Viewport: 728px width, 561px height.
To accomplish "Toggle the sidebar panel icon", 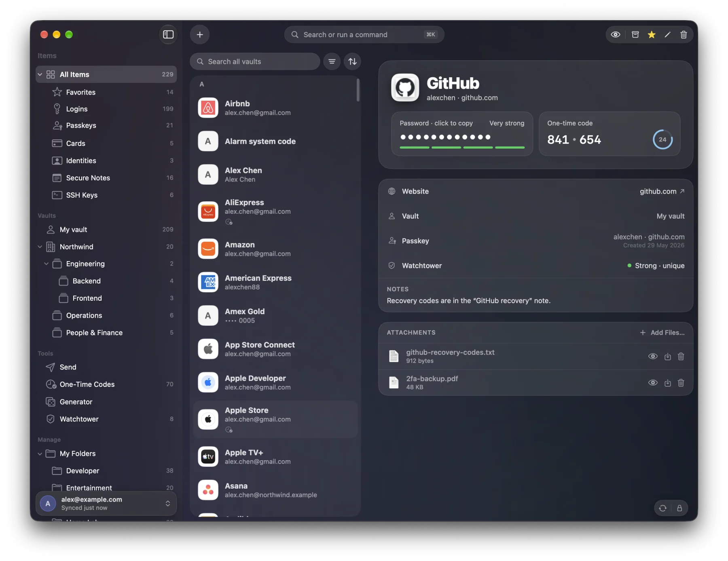I will [168, 34].
